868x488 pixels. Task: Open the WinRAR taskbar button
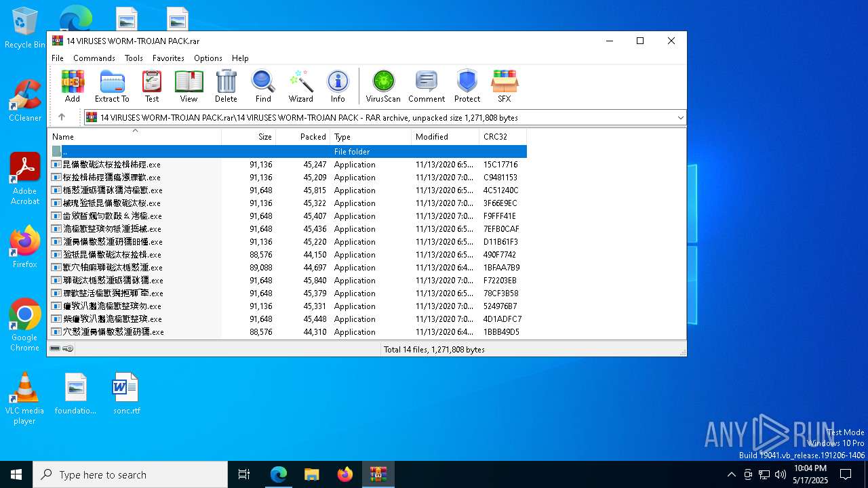pos(378,474)
